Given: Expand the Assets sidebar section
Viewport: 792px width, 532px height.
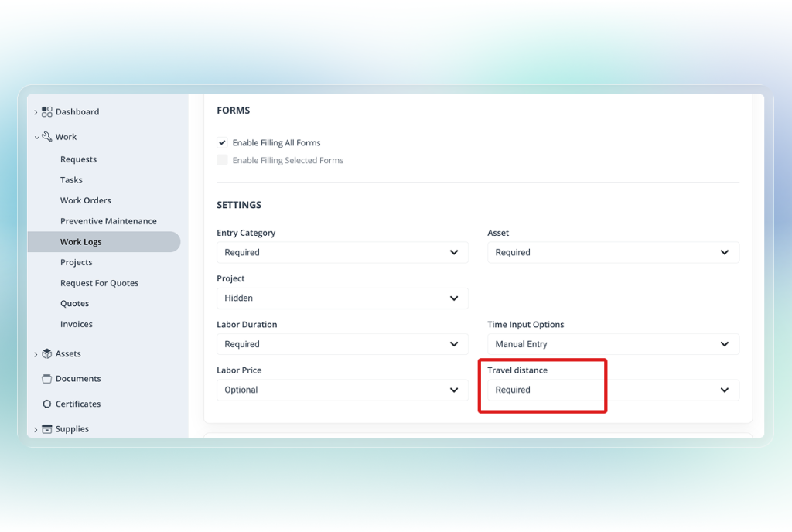Looking at the screenshot, I should pos(36,354).
